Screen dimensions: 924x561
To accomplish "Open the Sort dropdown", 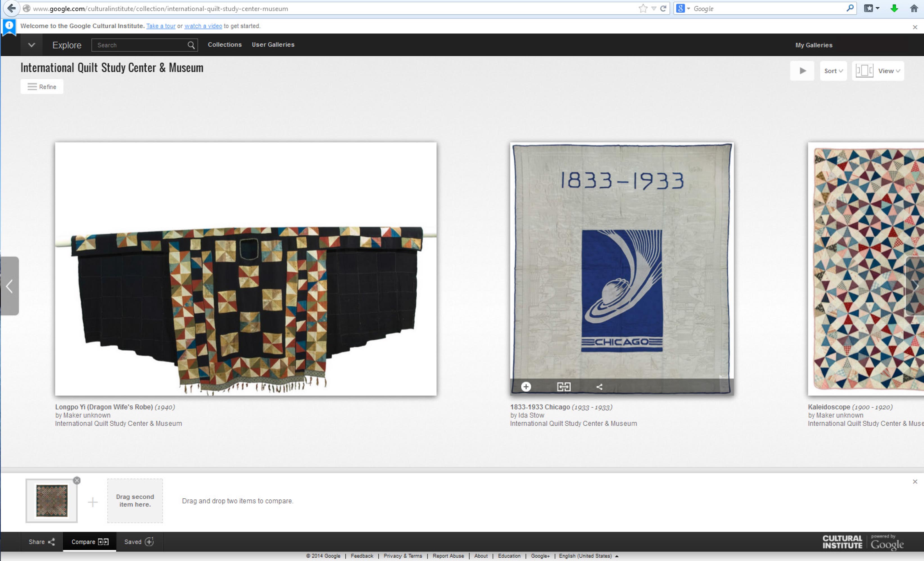I will click(x=833, y=71).
